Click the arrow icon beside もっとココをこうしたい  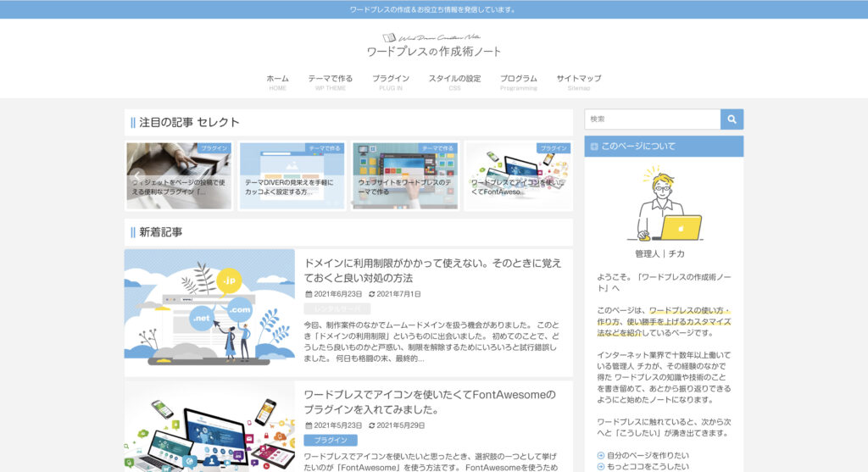pos(600,466)
